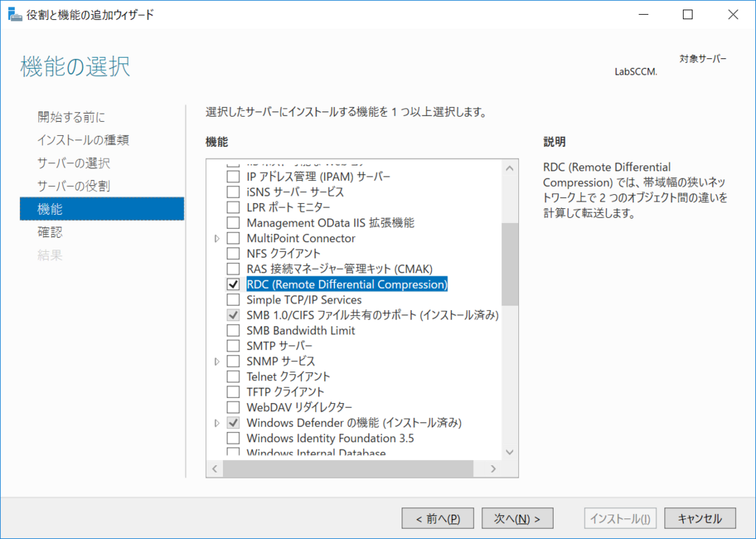Click the < 前へ(P) button

(x=438, y=518)
